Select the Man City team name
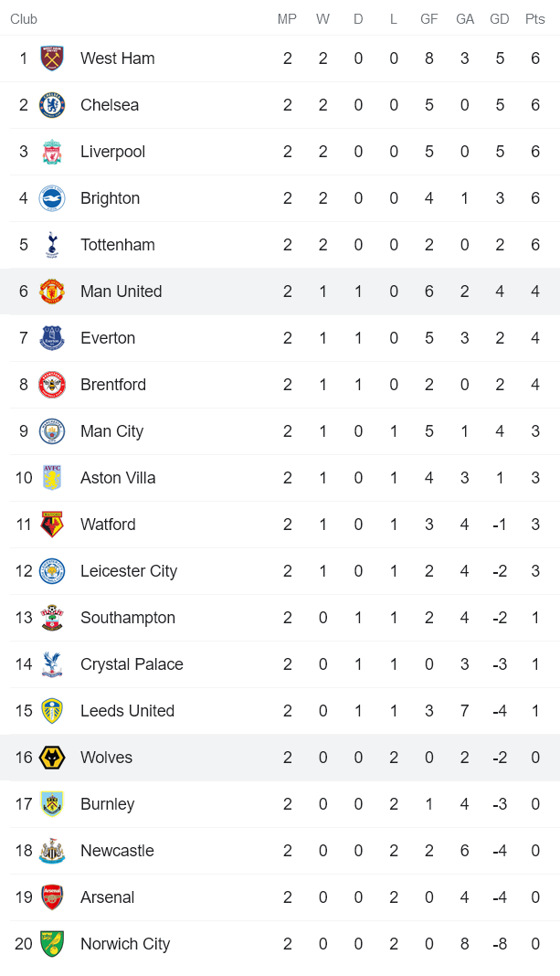The image size is (560, 976). [111, 431]
